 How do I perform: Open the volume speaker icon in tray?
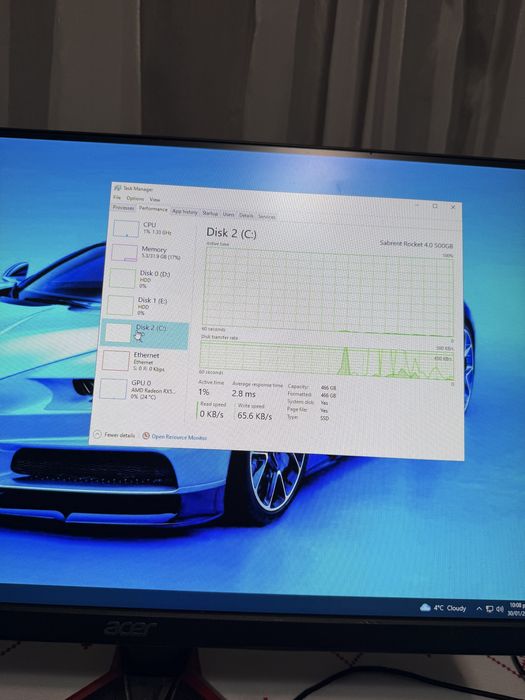point(500,609)
